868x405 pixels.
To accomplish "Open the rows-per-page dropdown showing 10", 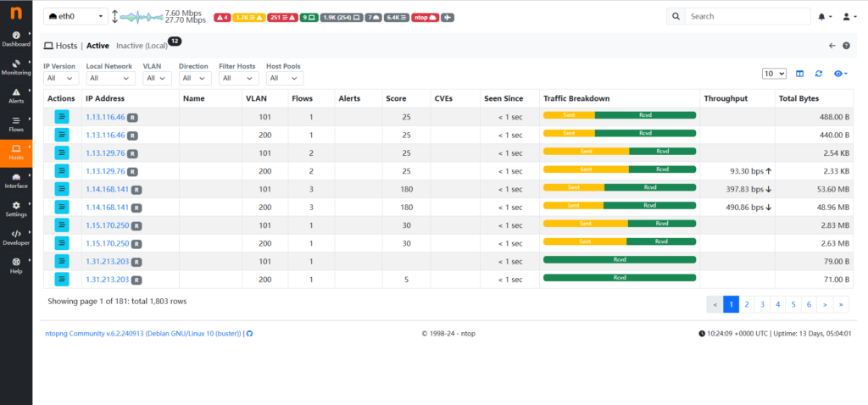I will (774, 75).
